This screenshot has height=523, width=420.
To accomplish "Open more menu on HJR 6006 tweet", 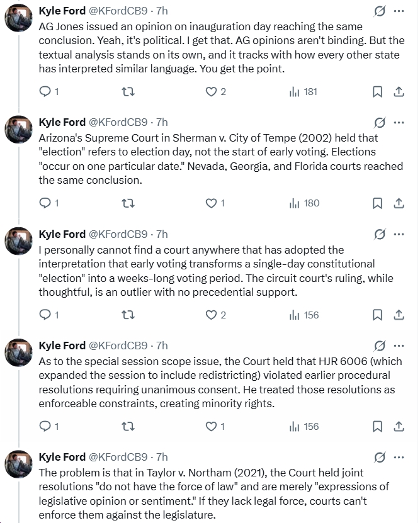I will [x=399, y=346].
